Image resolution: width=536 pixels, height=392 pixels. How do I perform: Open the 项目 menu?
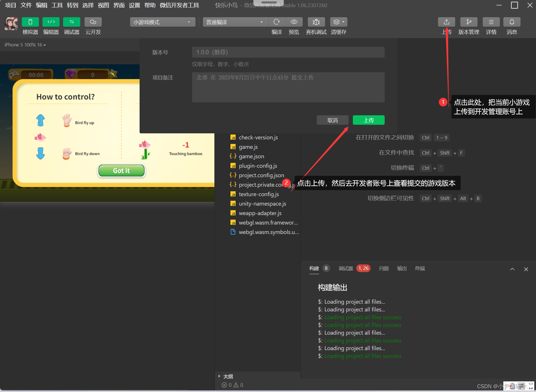[x=11, y=5]
